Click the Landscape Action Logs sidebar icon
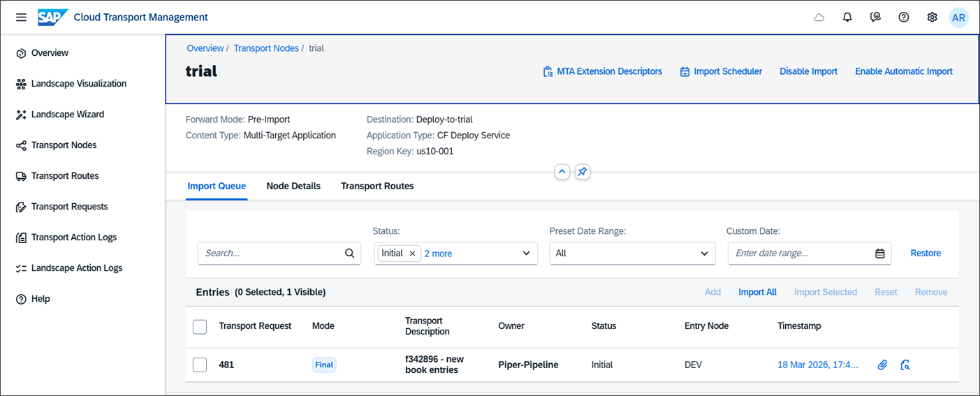Image resolution: width=980 pixels, height=396 pixels. pyautogui.click(x=21, y=268)
